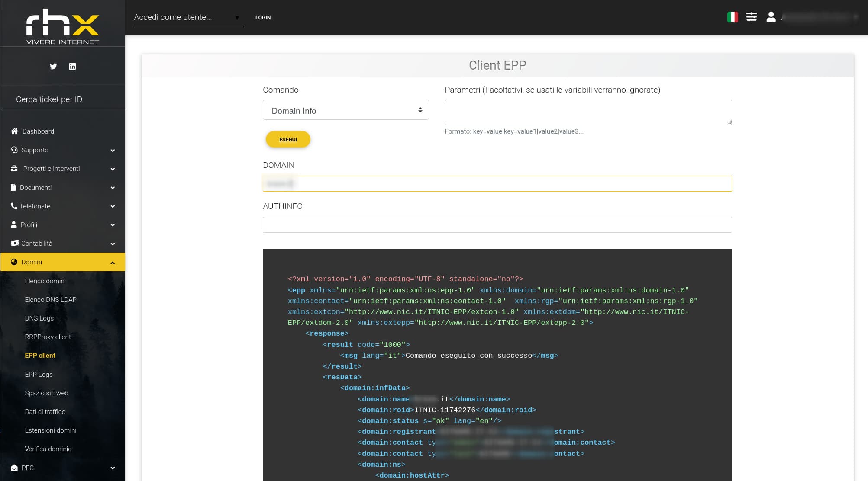Open Elenco domini
The image size is (868, 481).
[x=45, y=281]
